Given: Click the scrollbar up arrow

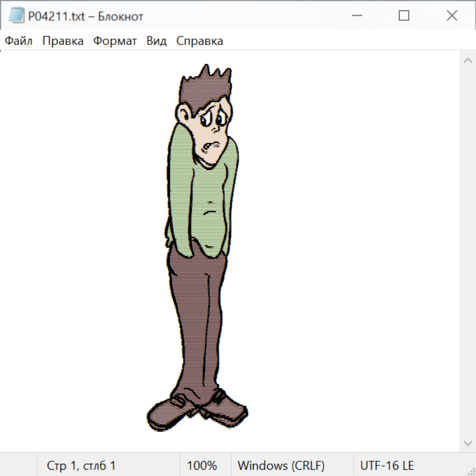Looking at the screenshot, I should [468, 60].
